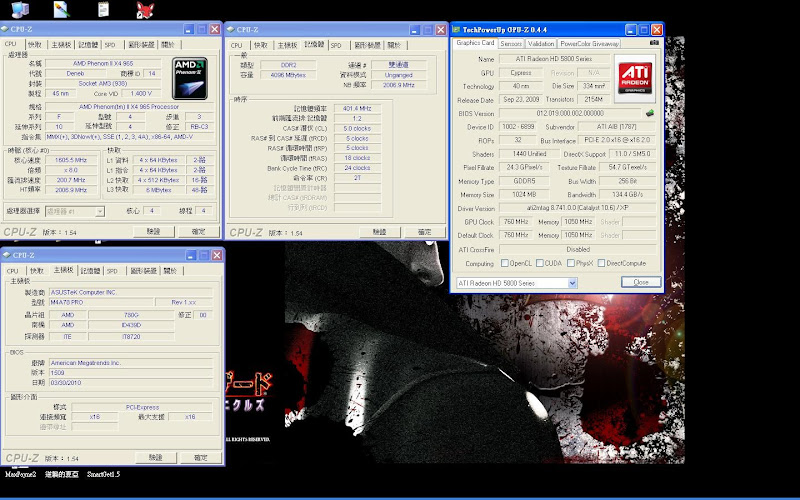Click title icon of CPU-Z memory window
Viewport: 800px width, 500px height.
231,30
